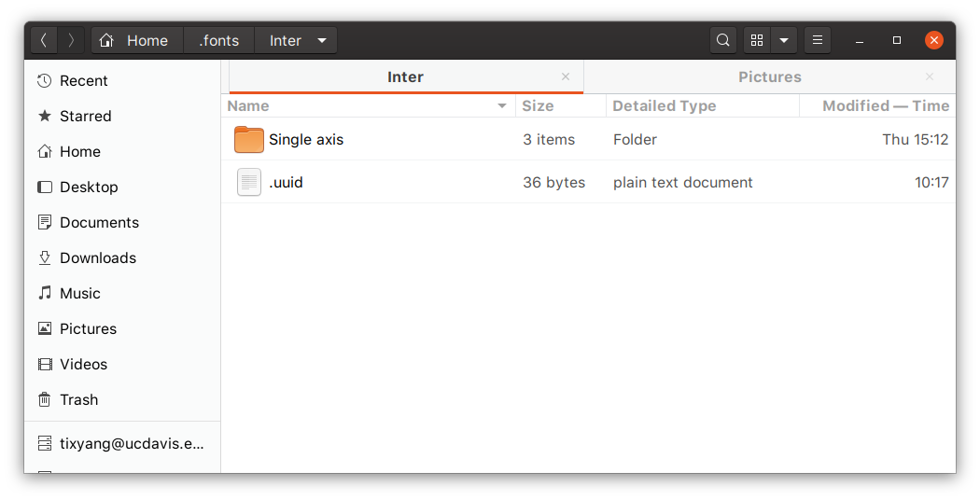This screenshot has width=980, height=500.
Task: Minimize the file manager window
Action: coord(860,41)
